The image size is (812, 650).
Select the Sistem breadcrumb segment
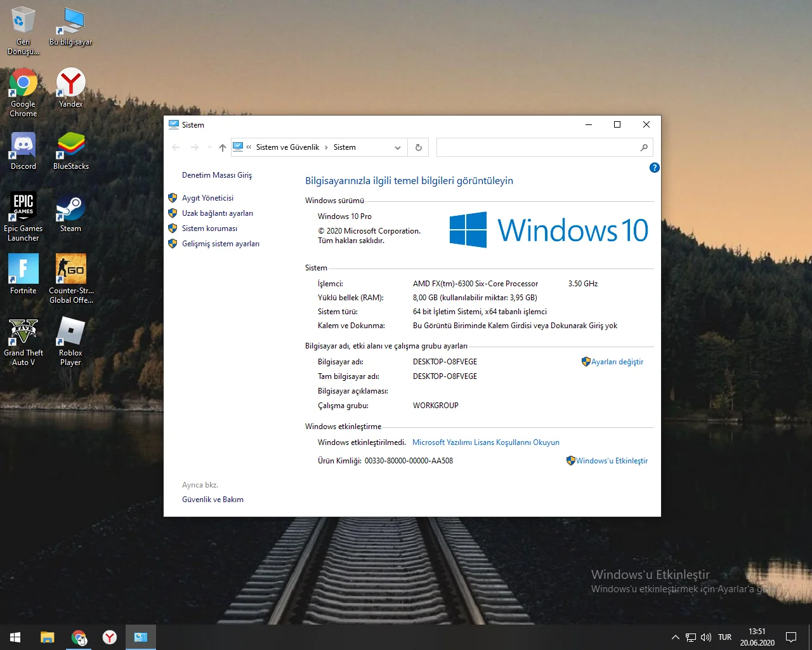pyautogui.click(x=344, y=147)
